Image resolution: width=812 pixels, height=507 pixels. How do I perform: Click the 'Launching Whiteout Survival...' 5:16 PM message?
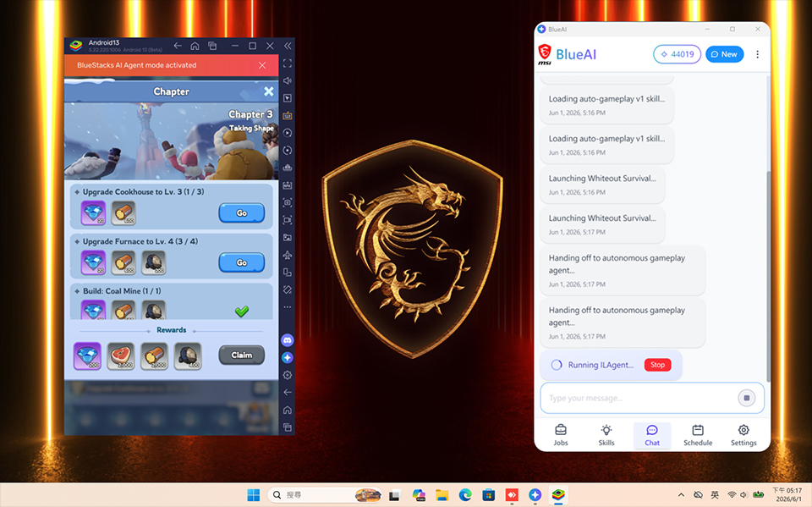[602, 185]
